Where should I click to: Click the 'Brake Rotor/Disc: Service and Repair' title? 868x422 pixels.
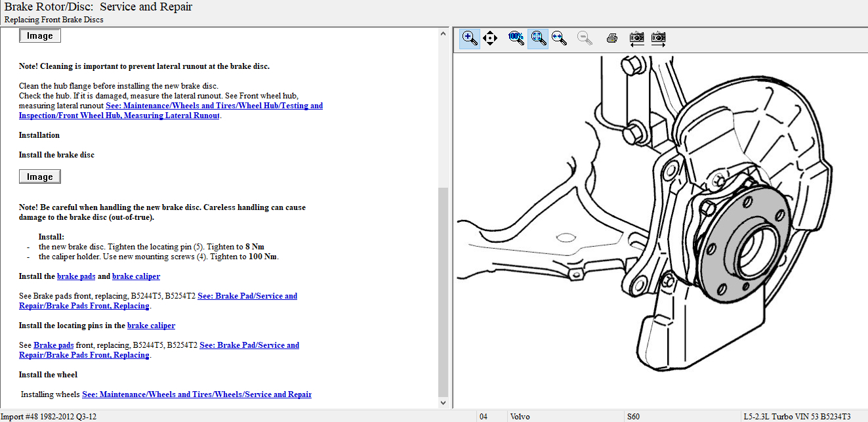point(98,7)
